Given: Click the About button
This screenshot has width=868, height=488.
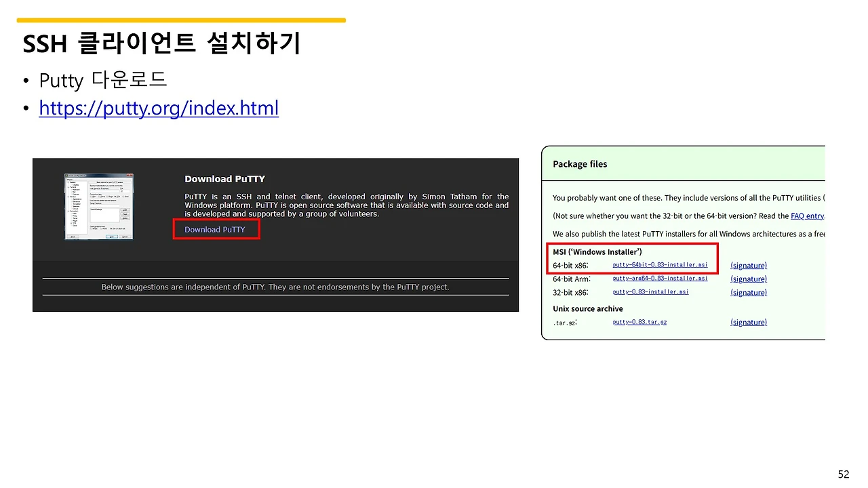Looking at the screenshot, I should [73, 237].
